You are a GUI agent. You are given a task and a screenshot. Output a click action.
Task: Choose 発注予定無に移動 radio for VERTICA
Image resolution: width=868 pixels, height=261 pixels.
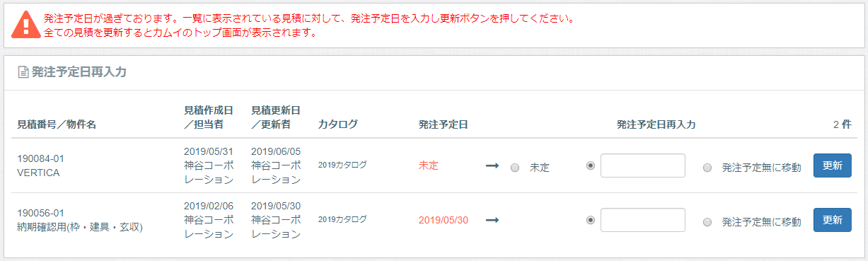point(707,168)
